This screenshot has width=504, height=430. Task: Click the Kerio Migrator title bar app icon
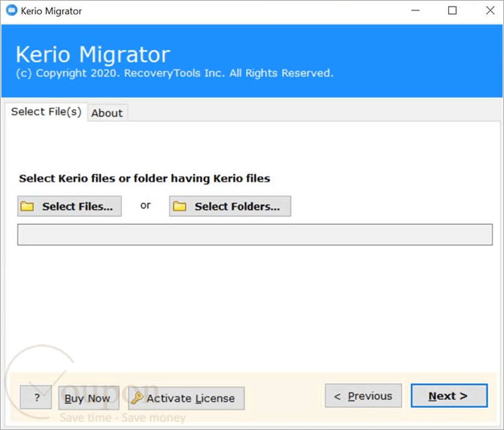click(x=11, y=11)
